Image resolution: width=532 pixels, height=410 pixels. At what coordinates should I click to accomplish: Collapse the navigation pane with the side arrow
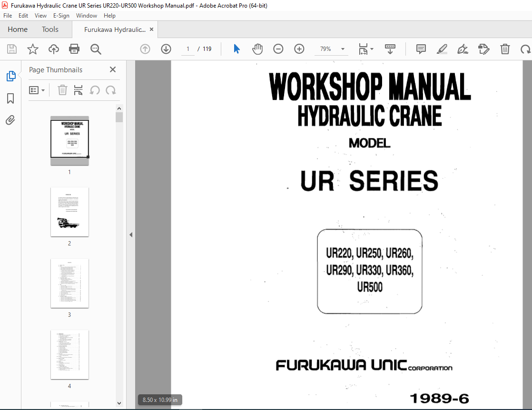click(131, 234)
